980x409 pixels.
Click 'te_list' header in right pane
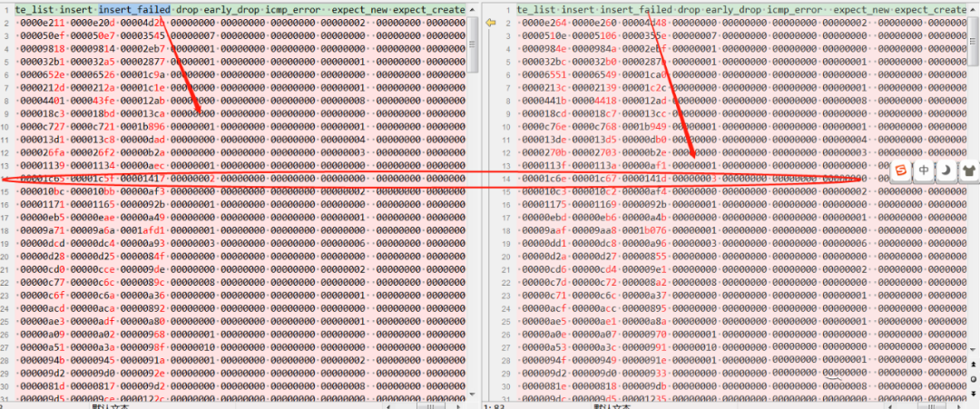tap(535, 10)
